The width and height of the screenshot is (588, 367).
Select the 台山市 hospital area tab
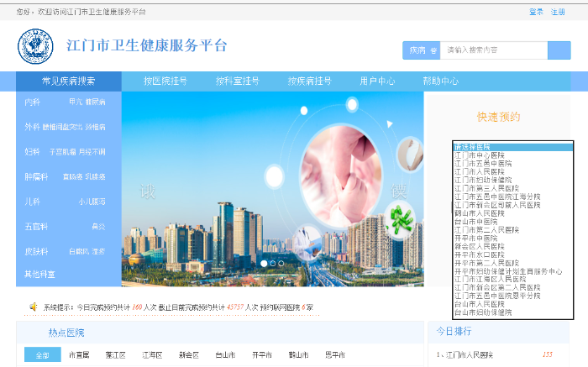(225, 355)
